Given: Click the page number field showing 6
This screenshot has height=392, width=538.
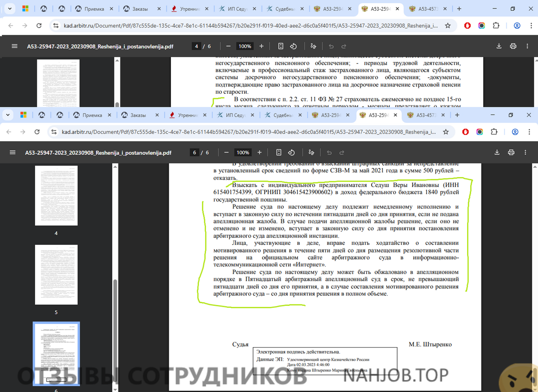Looking at the screenshot, I should [194, 152].
